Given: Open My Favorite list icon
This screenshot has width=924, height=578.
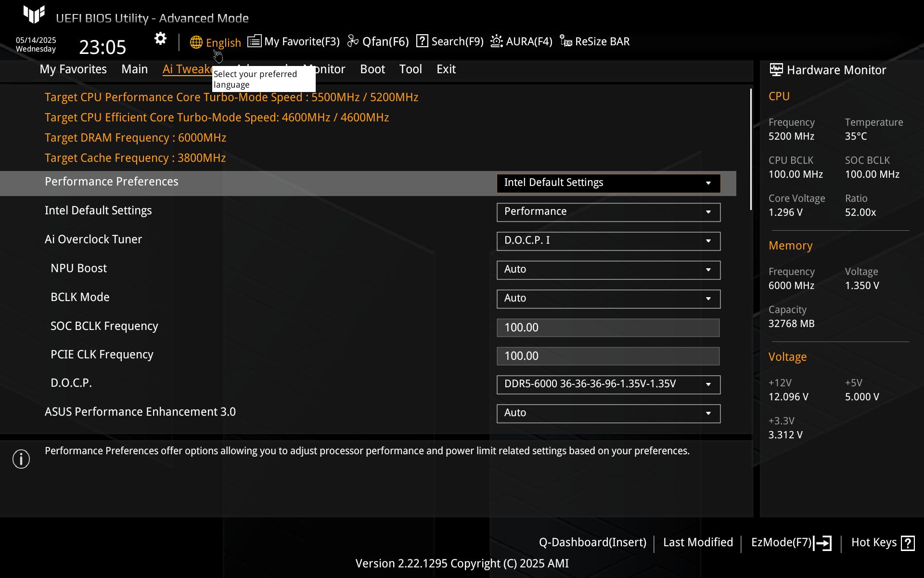Looking at the screenshot, I should [255, 41].
